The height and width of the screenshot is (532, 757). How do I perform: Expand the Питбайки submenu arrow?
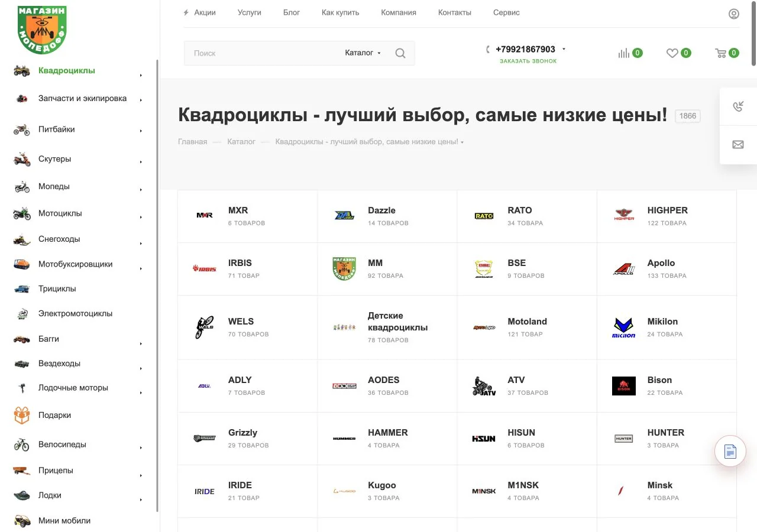pyautogui.click(x=141, y=131)
